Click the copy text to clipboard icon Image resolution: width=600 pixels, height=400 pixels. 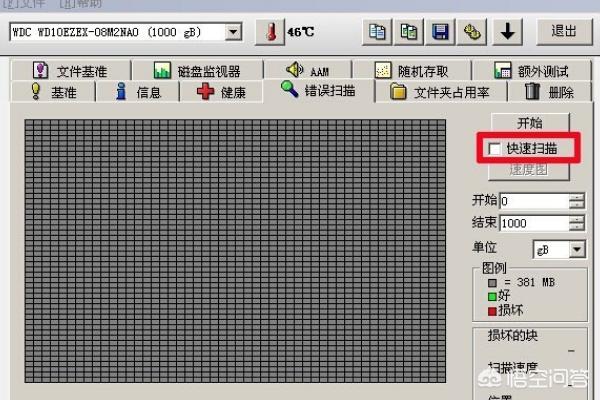coord(377,31)
